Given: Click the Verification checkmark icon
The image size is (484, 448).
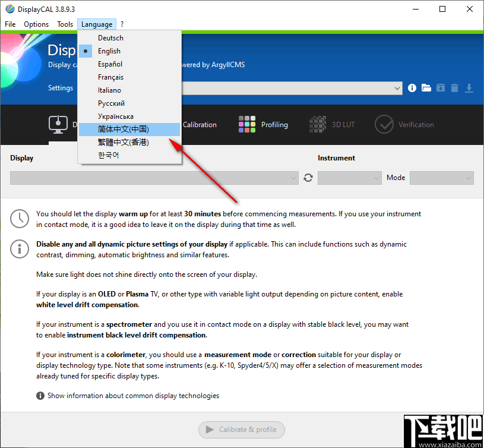Looking at the screenshot, I should [384, 124].
